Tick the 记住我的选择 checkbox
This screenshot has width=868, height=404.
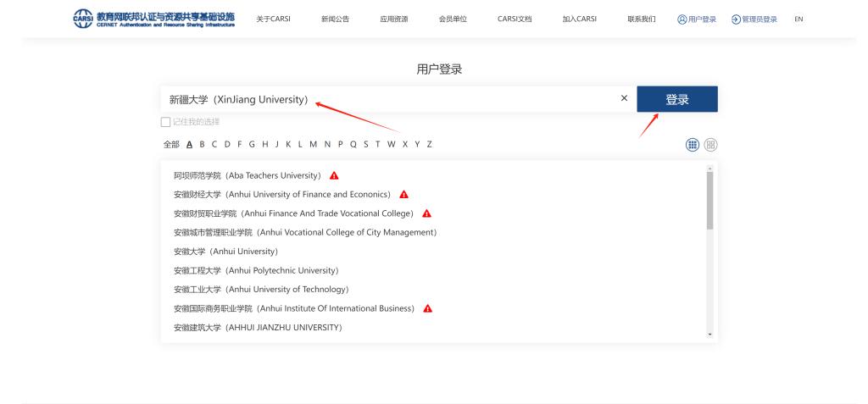(x=165, y=122)
